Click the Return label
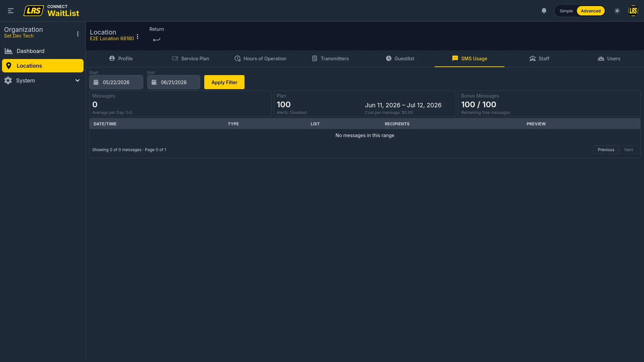644x362 pixels. tap(157, 29)
